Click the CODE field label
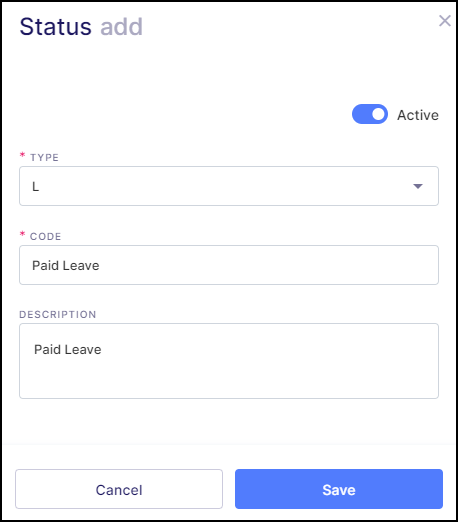 tap(46, 236)
